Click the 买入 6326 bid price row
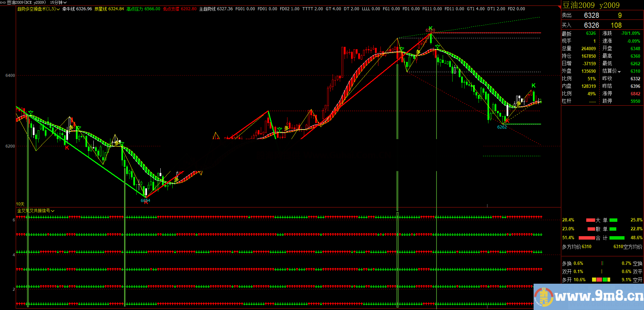 click(x=602, y=25)
